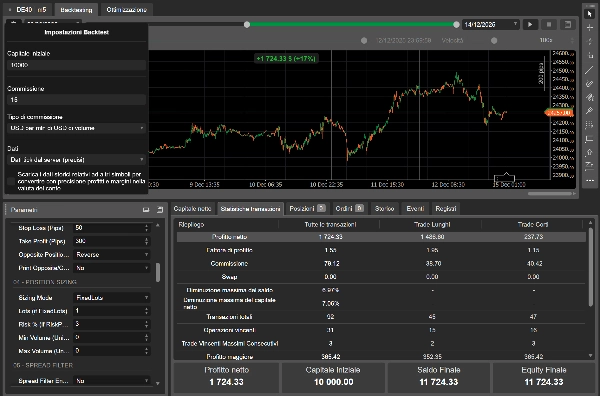Click the end handle of backtest date range slider
This screenshot has height=396, width=600.
456,24
